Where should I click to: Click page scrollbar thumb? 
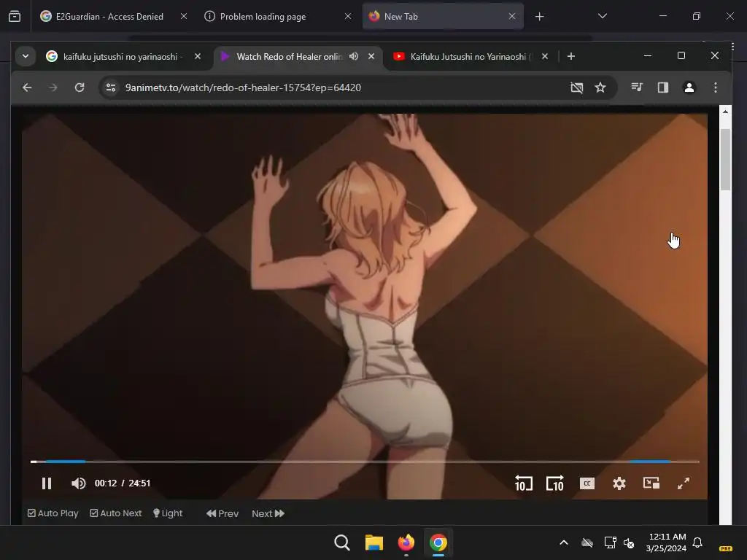click(725, 160)
